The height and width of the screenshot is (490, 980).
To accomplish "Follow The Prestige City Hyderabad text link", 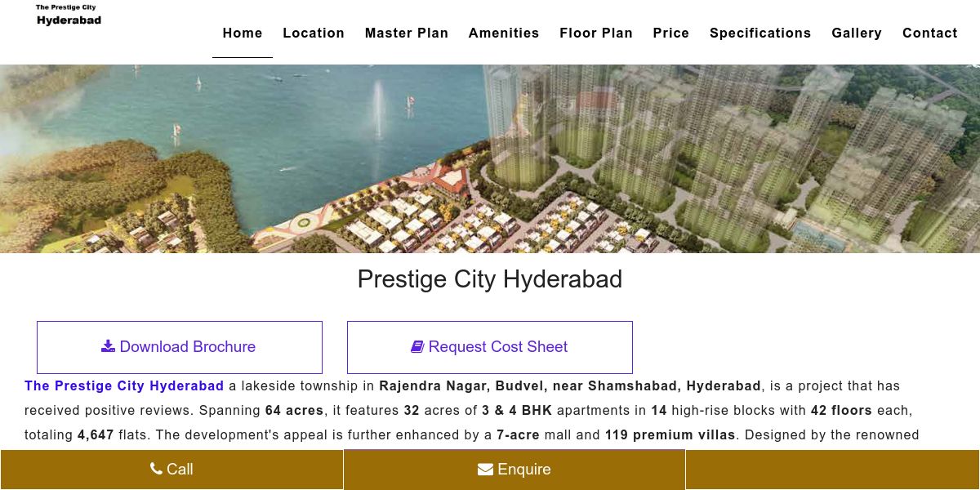I will point(124,385).
